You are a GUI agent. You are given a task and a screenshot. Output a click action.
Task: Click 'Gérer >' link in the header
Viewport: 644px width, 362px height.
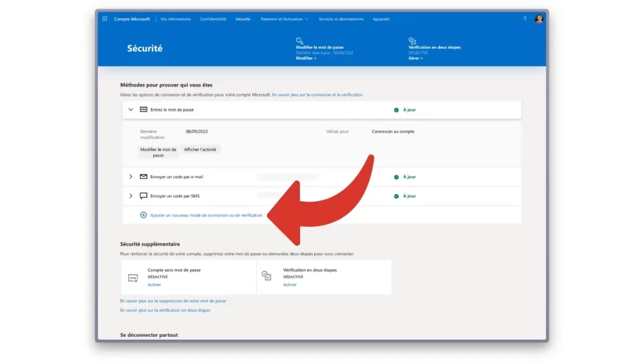[416, 58]
